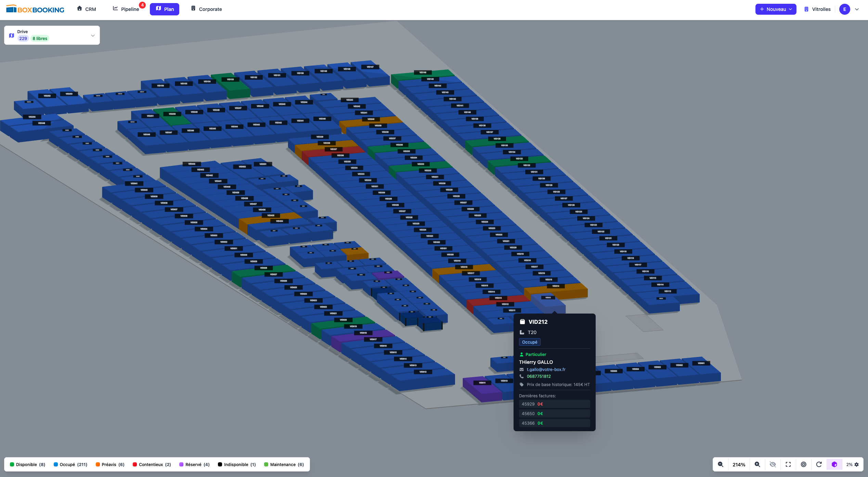Viewport: 868px width, 477px height.
Task: Toggle the Occupé status filter
Action: (x=70, y=464)
